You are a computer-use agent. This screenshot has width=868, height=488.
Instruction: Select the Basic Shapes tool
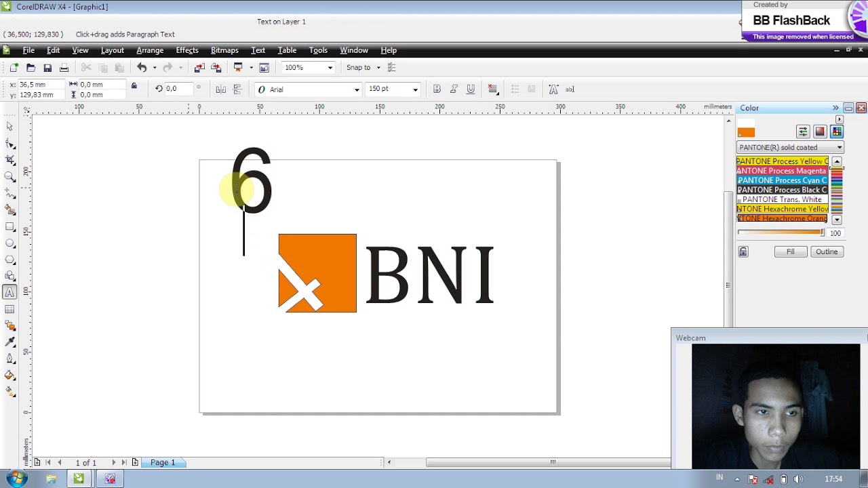[9, 276]
